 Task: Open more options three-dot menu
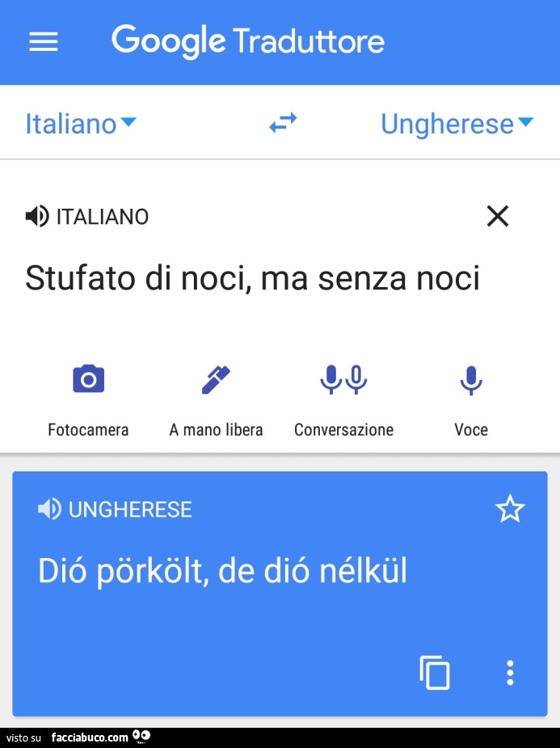click(x=510, y=673)
